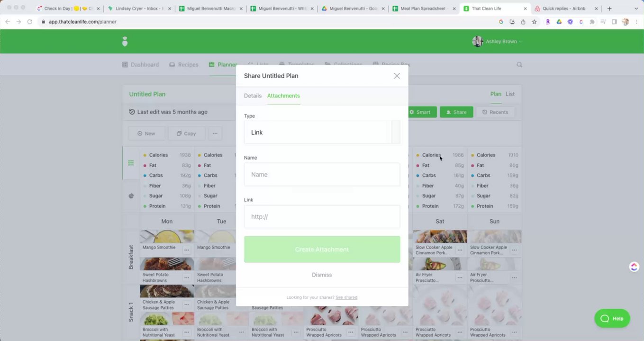
Task: Click the ClickUp extension floating icon
Action: (634, 267)
